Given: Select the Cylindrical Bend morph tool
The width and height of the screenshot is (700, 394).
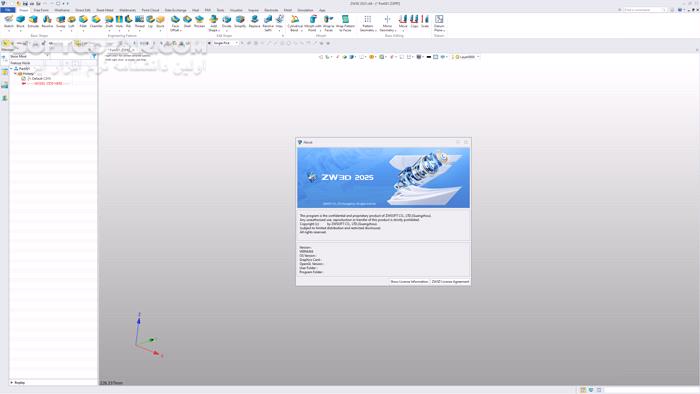Looking at the screenshot, I should [x=295, y=23].
